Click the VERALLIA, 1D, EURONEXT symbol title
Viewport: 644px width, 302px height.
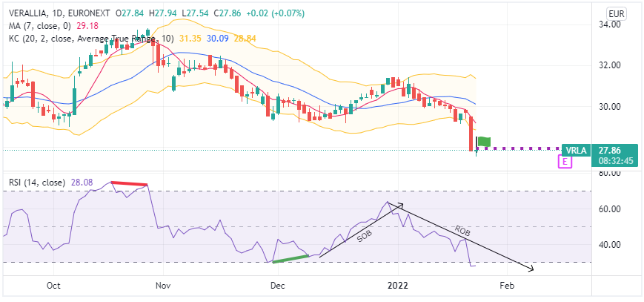point(59,13)
